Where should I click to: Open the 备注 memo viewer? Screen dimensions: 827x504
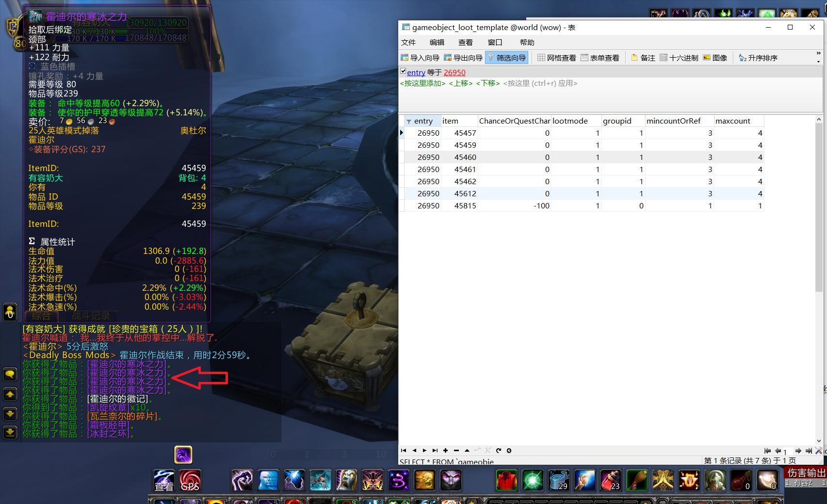pyautogui.click(x=643, y=58)
